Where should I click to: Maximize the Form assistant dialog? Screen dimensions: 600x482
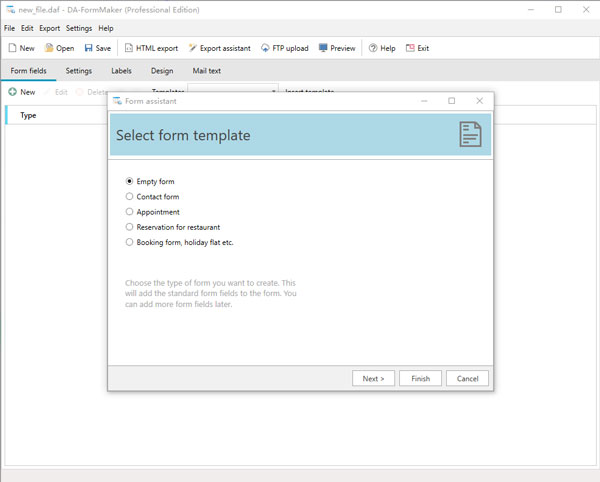coord(452,101)
